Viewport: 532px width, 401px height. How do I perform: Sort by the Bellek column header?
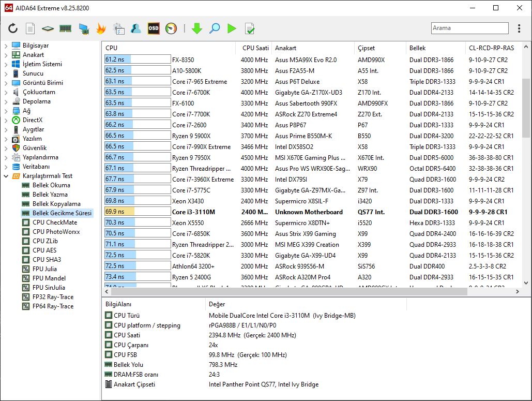436,48
